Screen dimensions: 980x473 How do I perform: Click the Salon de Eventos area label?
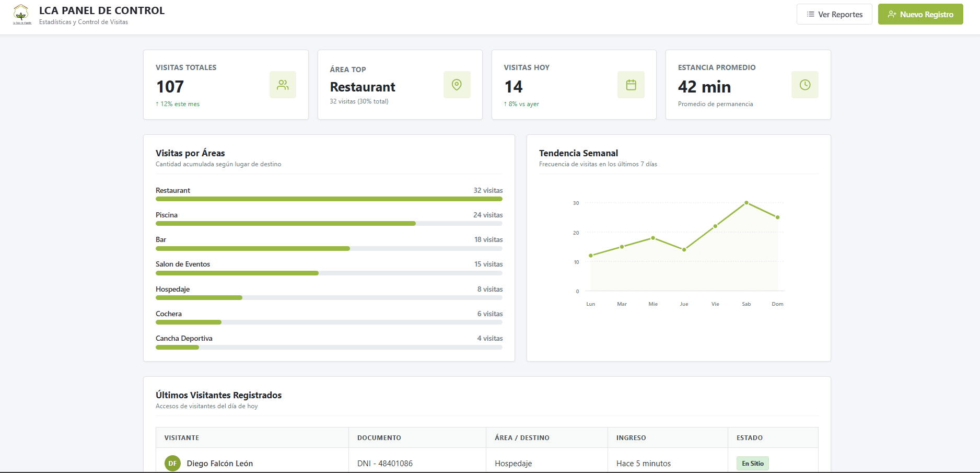tap(183, 264)
